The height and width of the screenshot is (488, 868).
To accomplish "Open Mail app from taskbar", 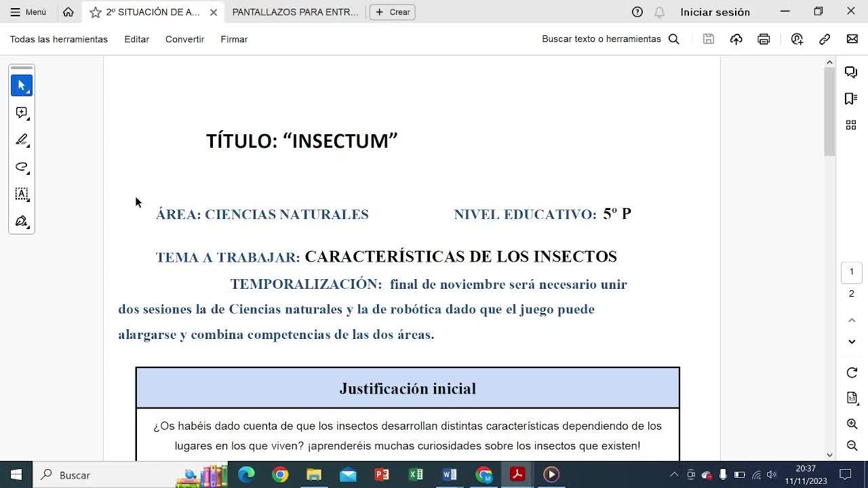I will [x=348, y=474].
